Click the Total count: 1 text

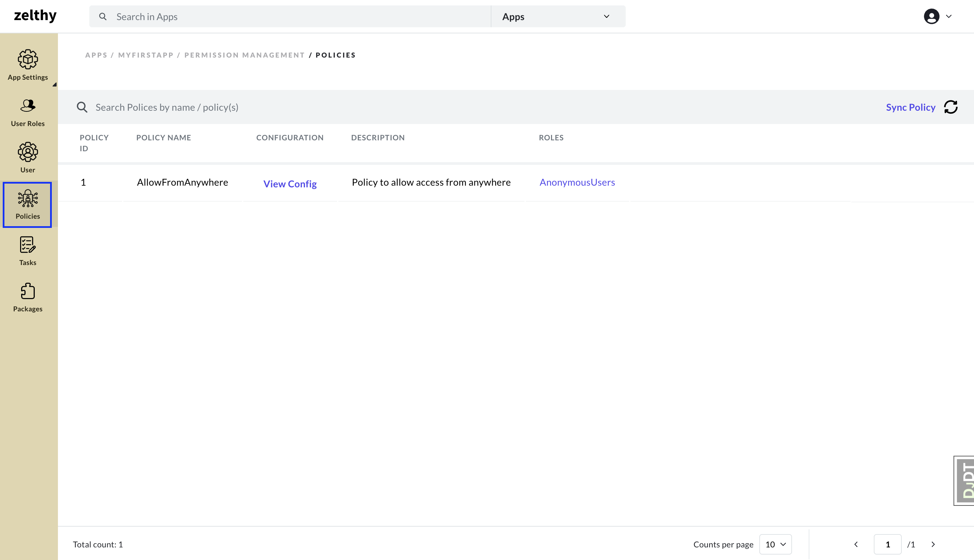(98, 544)
